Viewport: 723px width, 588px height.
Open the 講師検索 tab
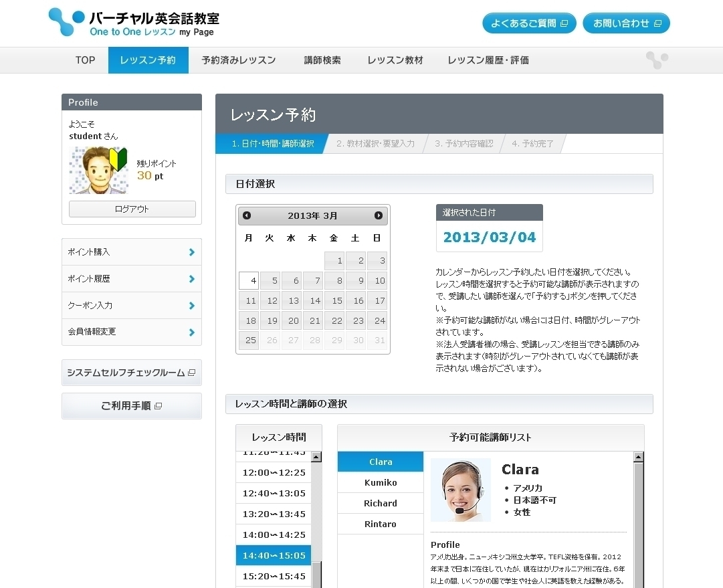pos(322,60)
